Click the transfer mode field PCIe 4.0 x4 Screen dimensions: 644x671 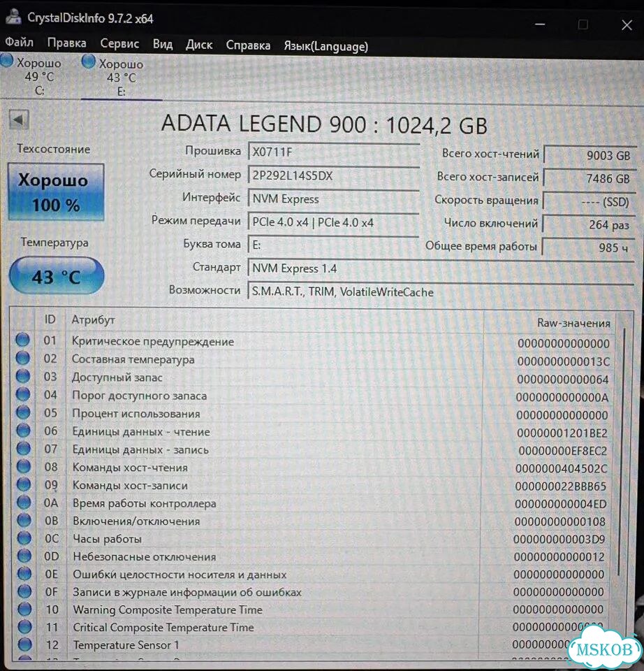pyautogui.click(x=334, y=222)
